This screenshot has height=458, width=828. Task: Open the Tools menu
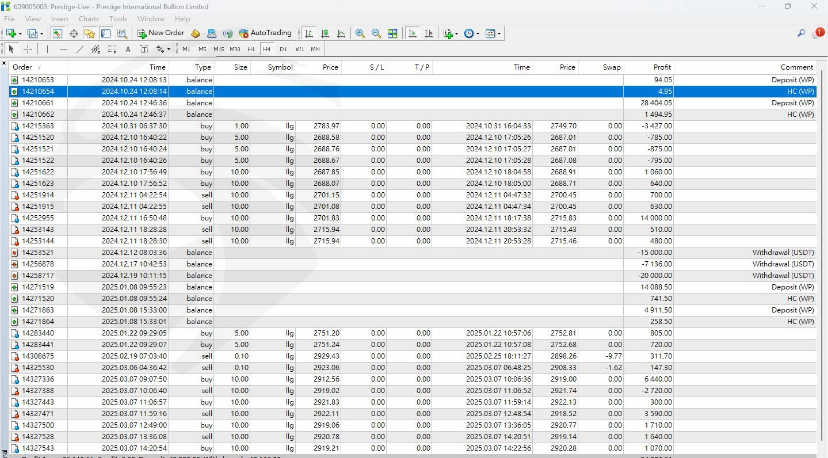tap(118, 18)
